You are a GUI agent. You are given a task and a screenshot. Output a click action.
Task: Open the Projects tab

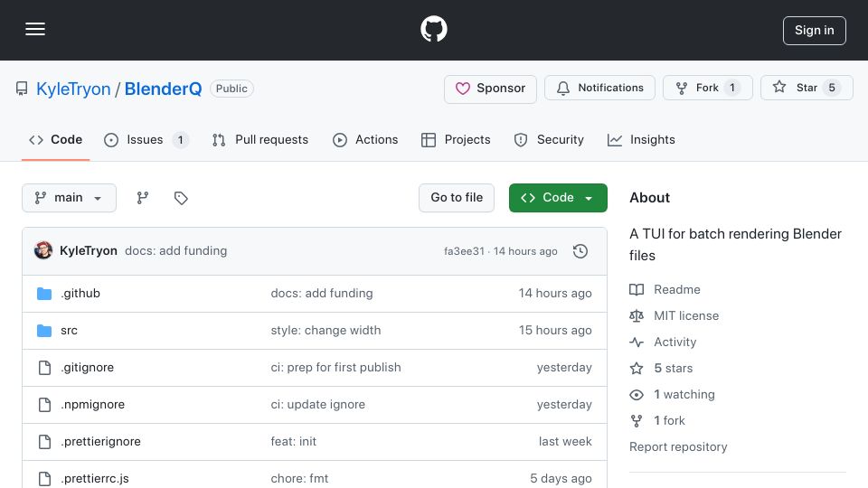[x=456, y=140]
